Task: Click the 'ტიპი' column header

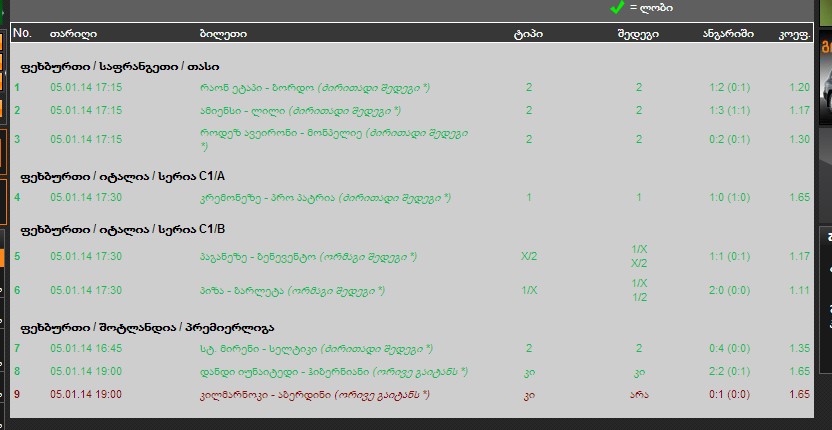Action: [x=528, y=35]
